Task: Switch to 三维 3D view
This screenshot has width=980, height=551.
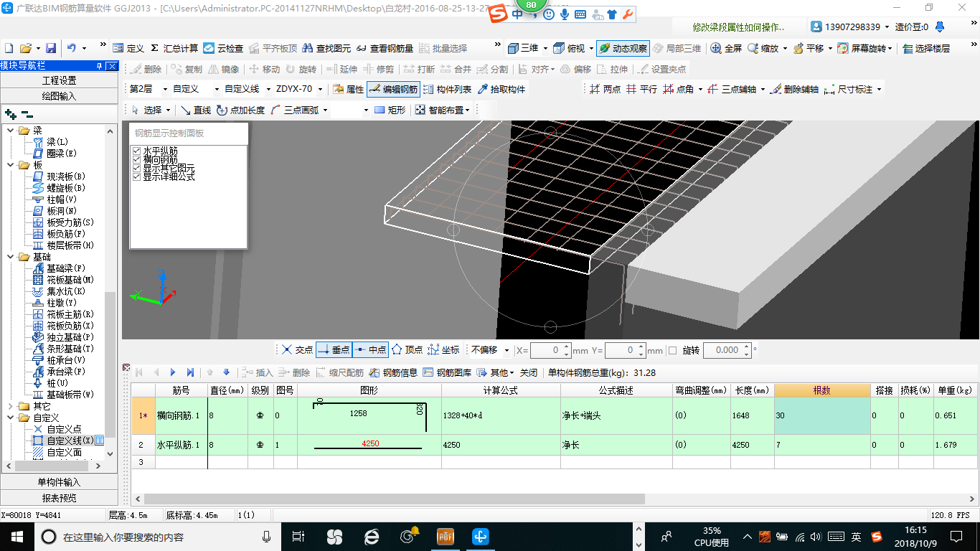Action: tap(524, 48)
